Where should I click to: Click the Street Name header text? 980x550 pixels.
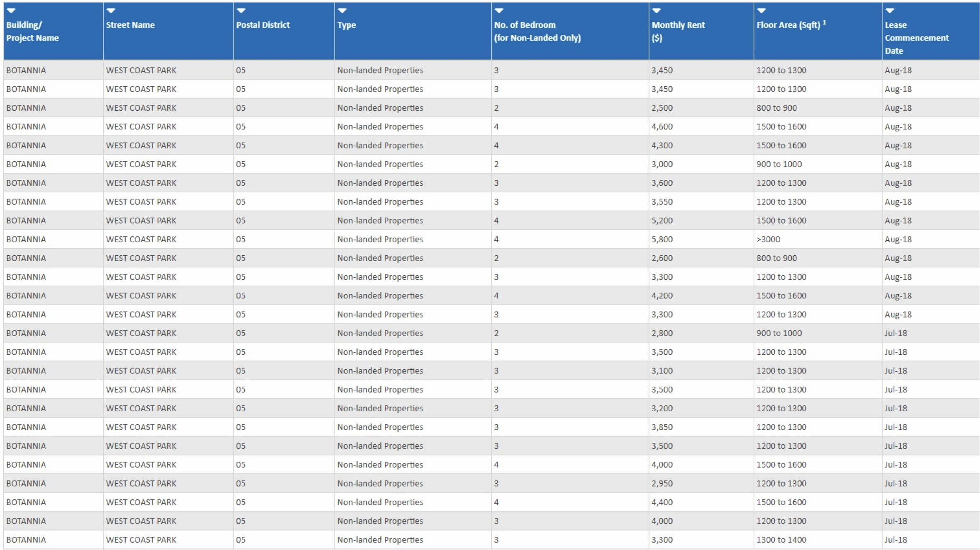tap(130, 25)
